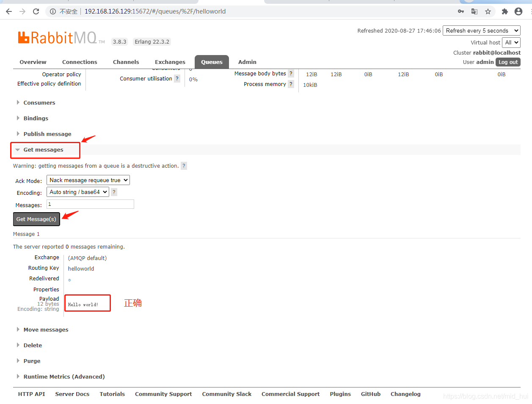Open the Community Slack link
This screenshot has width=532, height=404.
[227, 394]
